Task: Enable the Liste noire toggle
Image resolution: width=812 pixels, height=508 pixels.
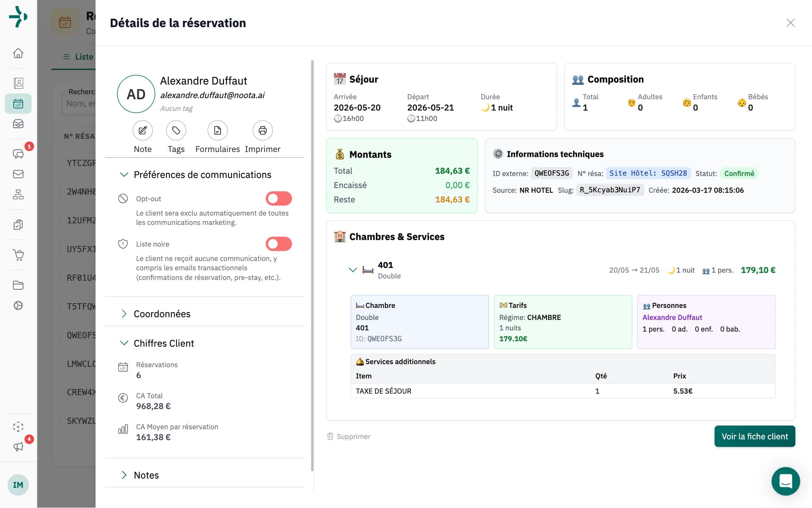Action: tap(278, 244)
